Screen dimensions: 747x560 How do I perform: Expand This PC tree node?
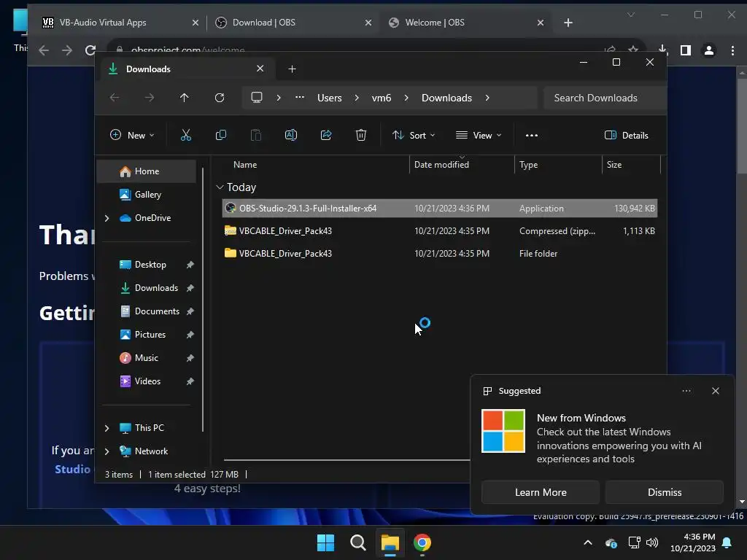click(x=107, y=428)
